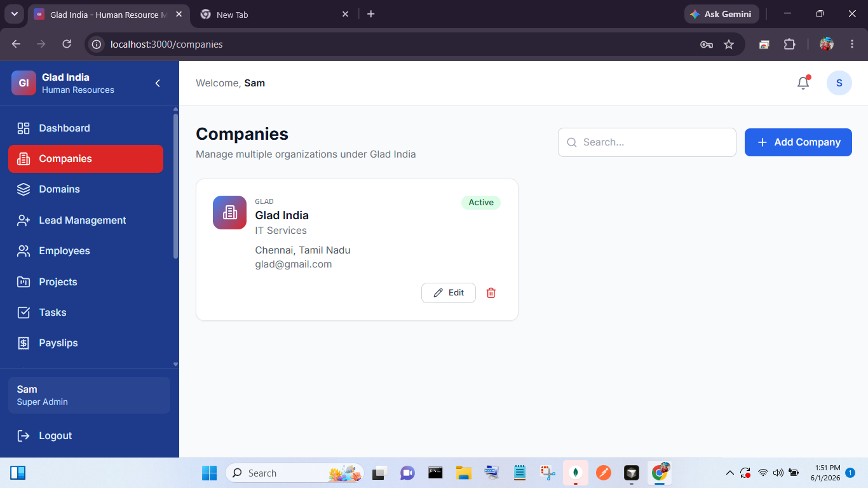Switch to the New Tab tab
868x488 pixels.
click(x=275, y=15)
